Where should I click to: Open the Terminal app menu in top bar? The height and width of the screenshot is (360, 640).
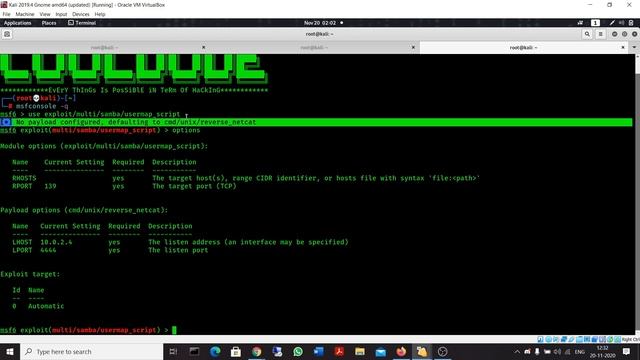[82, 23]
